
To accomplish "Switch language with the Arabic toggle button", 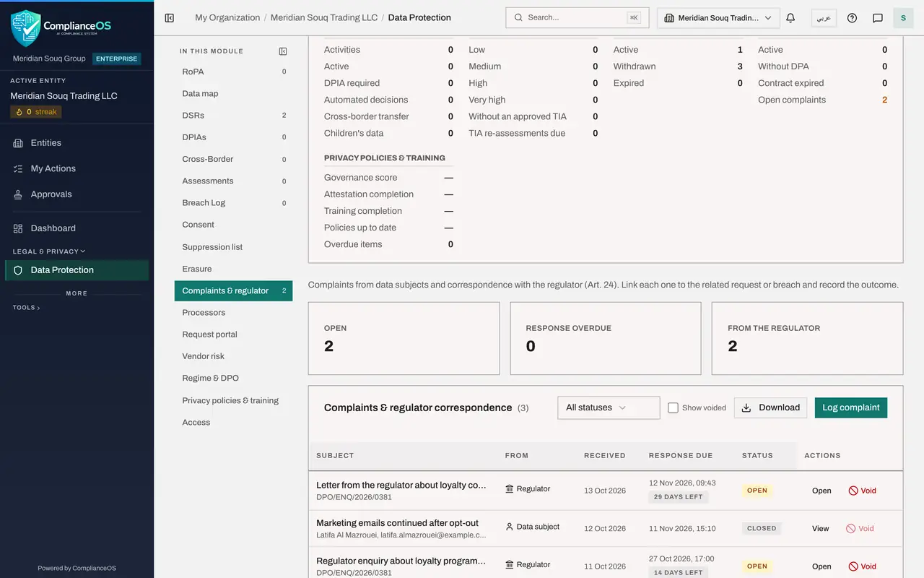I will click(824, 18).
